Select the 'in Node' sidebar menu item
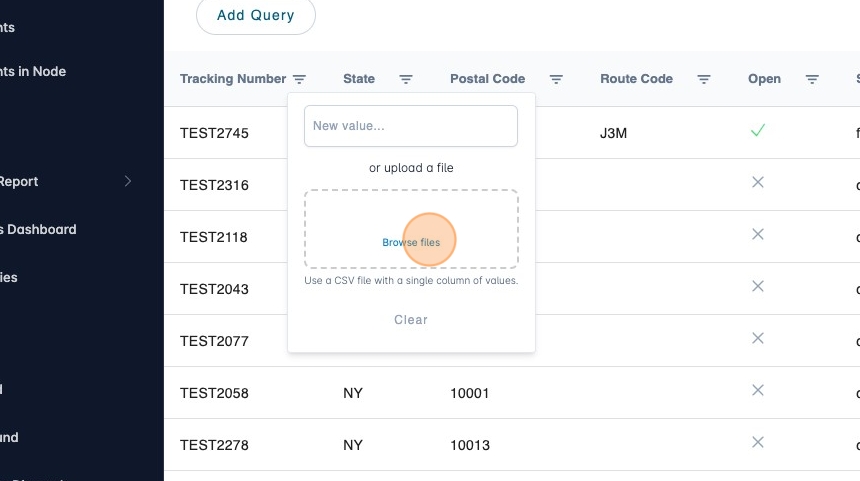The width and height of the screenshot is (860, 481). click(34, 71)
